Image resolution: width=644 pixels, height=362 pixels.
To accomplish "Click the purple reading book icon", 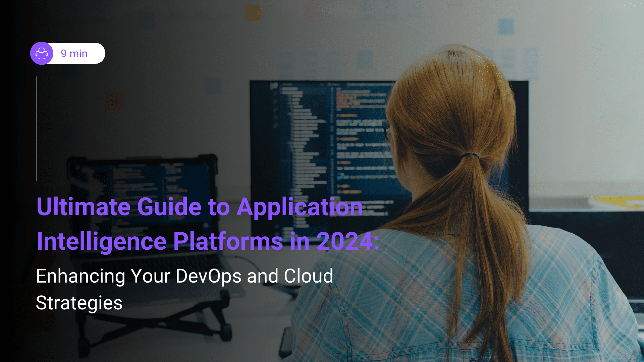I will pyautogui.click(x=42, y=53).
